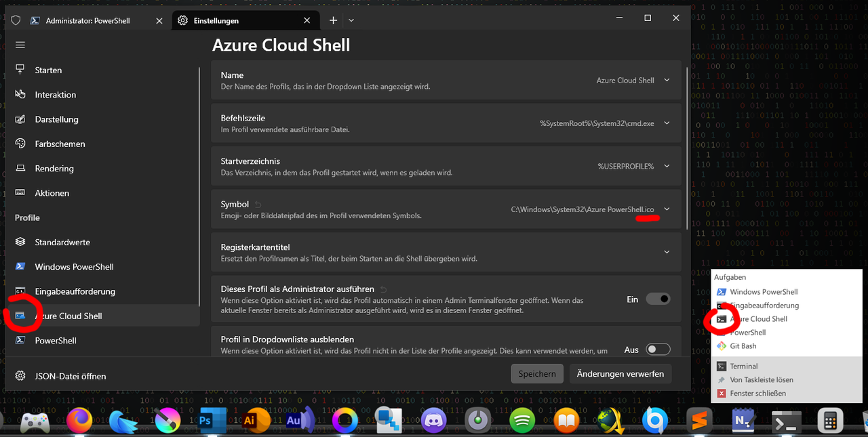Image resolution: width=868 pixels, height=437 pixels.
Task: Toggle Dieses Profil als Administrator ausführen
Action: point(657,299)
